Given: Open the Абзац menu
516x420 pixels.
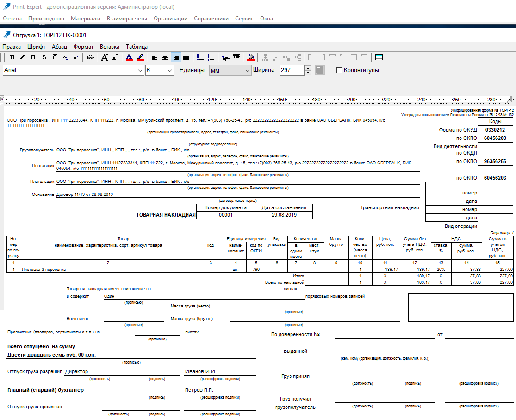Looking at the screenshot, I should pyautogui.click(x=59, y=47).
